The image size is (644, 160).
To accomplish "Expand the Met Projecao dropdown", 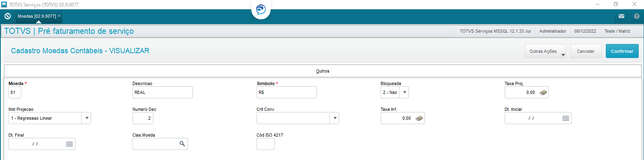I will click(x=87, y=118).
